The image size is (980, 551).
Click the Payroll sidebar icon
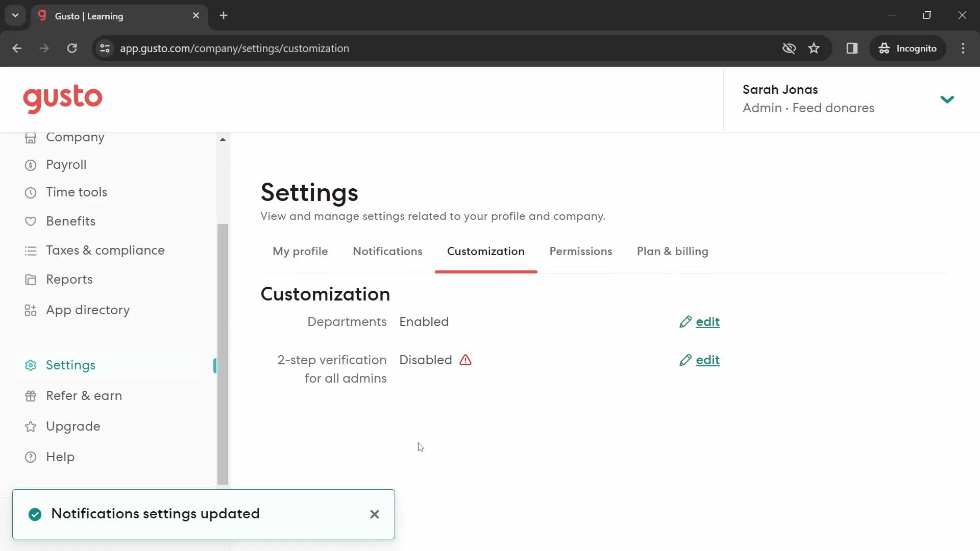coord(30,164)
